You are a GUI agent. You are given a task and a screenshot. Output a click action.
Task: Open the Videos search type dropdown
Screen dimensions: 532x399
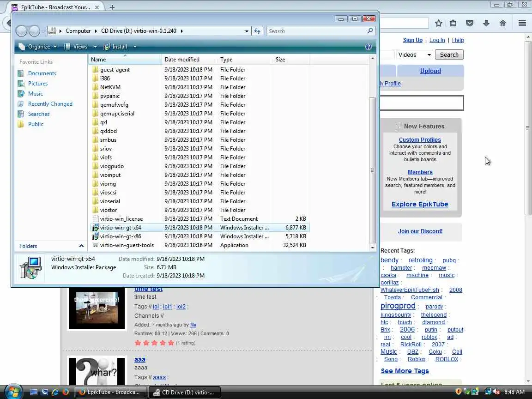pyautogui.click(x=415, y=54)
